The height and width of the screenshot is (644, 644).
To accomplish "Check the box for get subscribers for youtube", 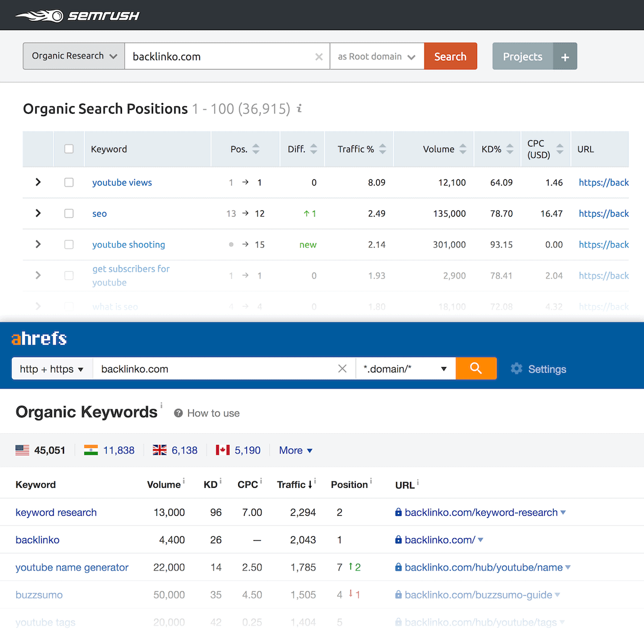I will (x=69, y=275).
